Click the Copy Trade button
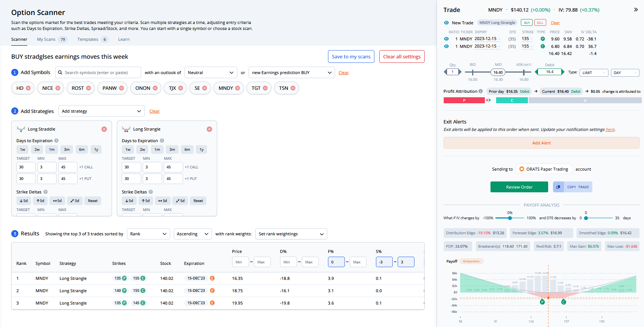This screenshot has height=327, width=644. [x=572, y=187]
